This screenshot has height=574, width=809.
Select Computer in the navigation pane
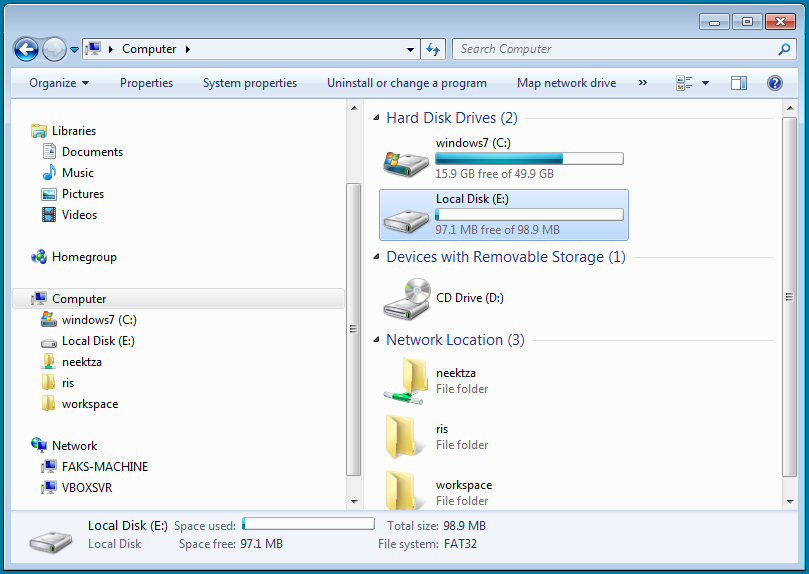[x=179, y=299]
